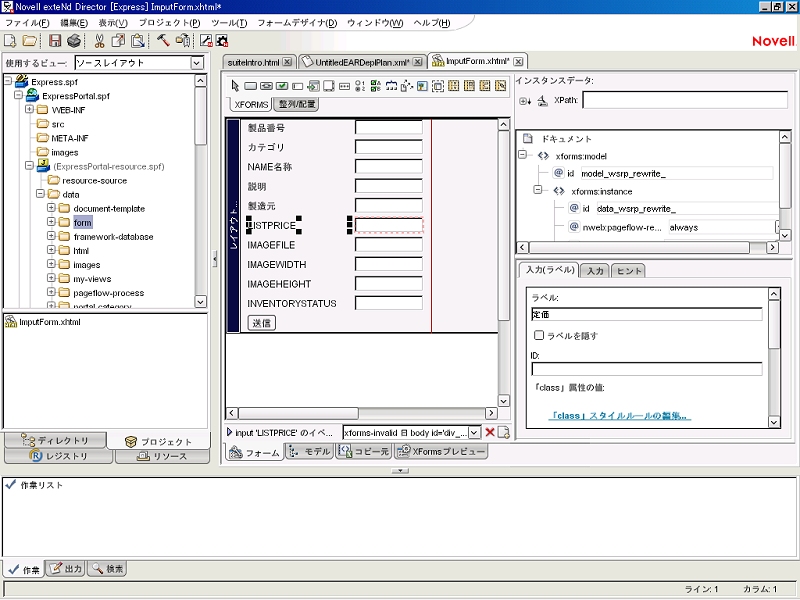
Task: Select the repeat control tool in palette
Action: (x=391, y=86)
